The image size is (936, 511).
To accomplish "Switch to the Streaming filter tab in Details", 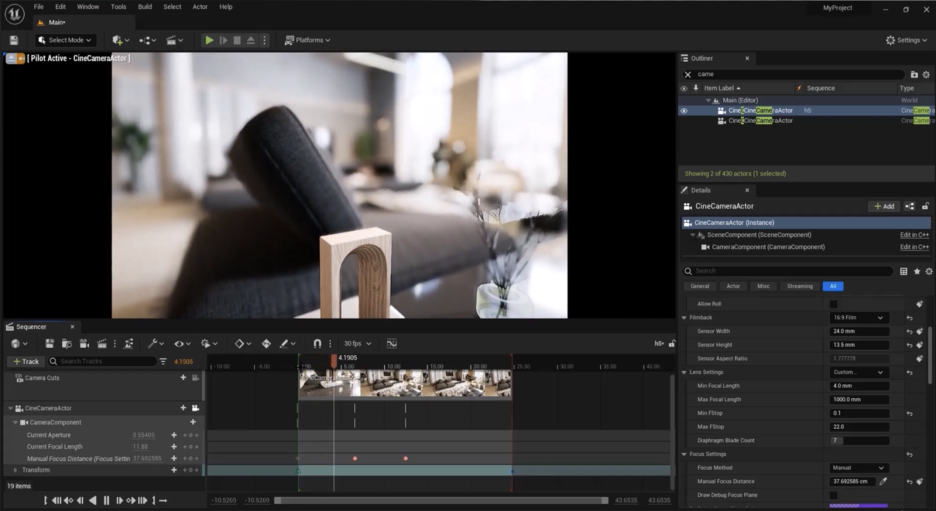I will click(800, 286).
